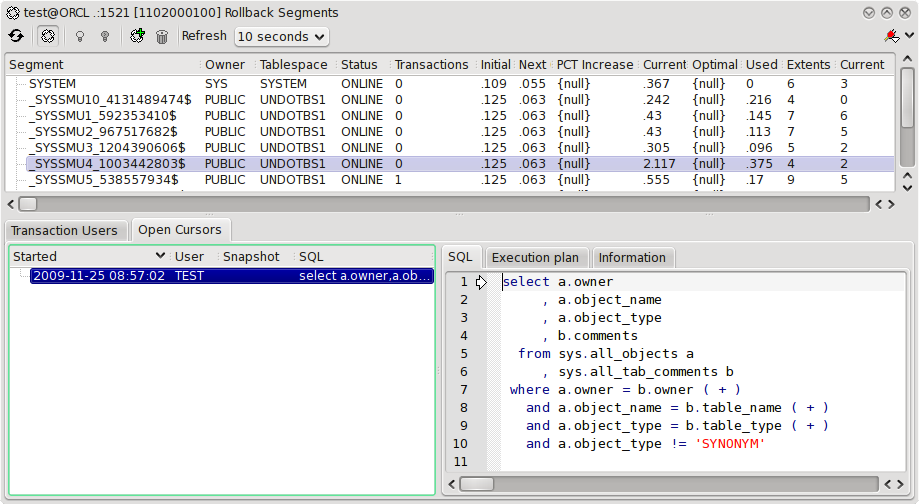Open the Information tab

[632, 257]
